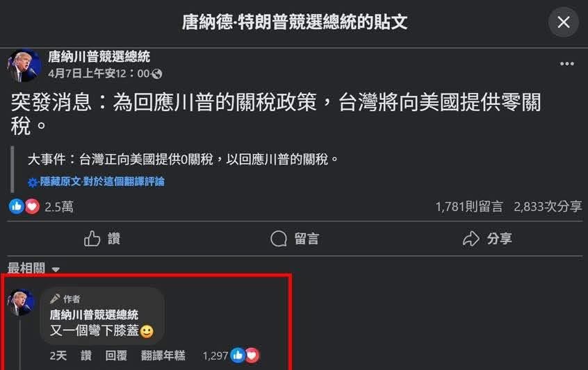The image size is (588, 370).
Task: Click the gear icon beside 隱藏原文
Action: click(33, 183)
